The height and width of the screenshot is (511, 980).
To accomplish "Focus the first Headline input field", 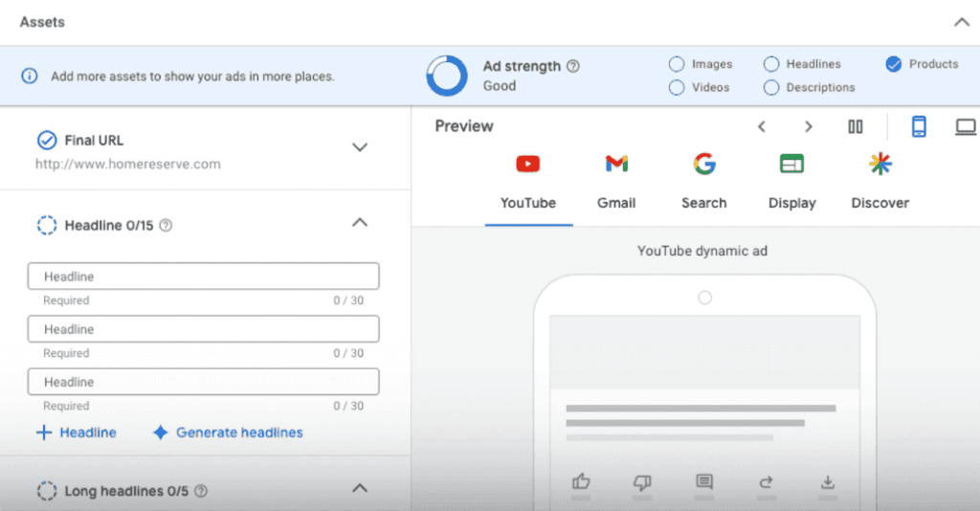I will point(203,277).
